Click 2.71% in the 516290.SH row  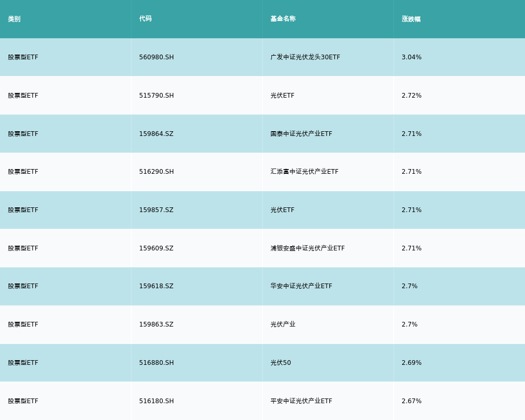pyautogui.click(x=412, y=172)
